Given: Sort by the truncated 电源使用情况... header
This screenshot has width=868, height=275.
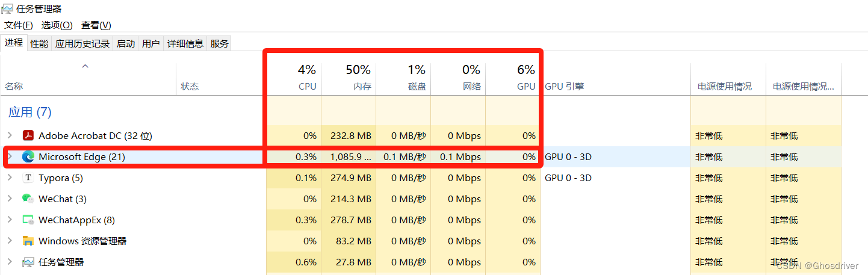Looking at the screenshot, I should [804, 86].
